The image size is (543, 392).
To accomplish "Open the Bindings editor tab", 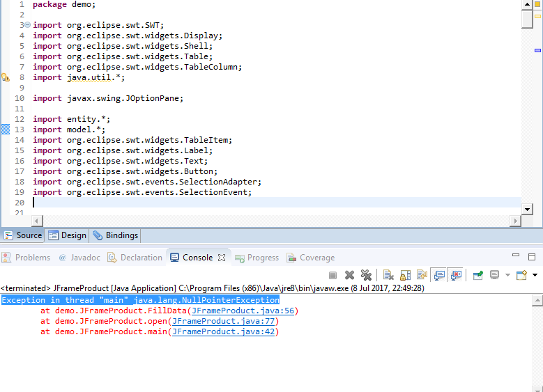I will pyautogui.click(x=115, y=235).
